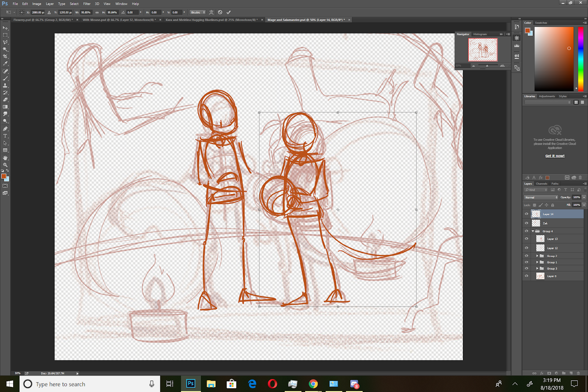Select the Magic Wand tool
Viewport: 588px width, 392px height.
[5, 49]
